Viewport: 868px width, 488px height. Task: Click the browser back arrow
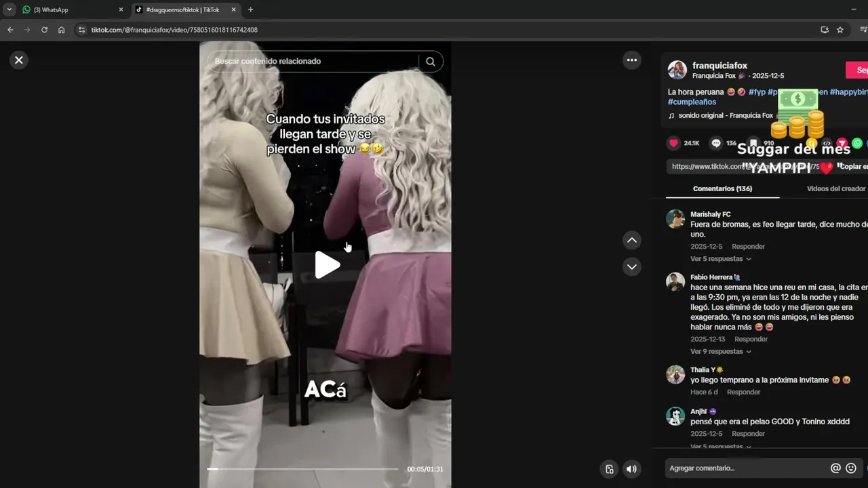point(10,30)
